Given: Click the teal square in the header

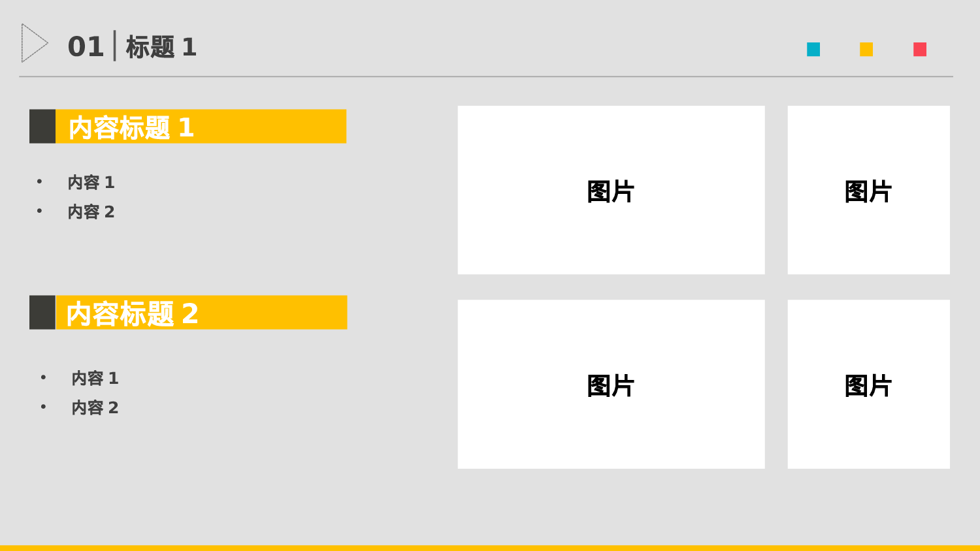Looking at the screenshot, I should pyautogui.click(x=813, y=50).
